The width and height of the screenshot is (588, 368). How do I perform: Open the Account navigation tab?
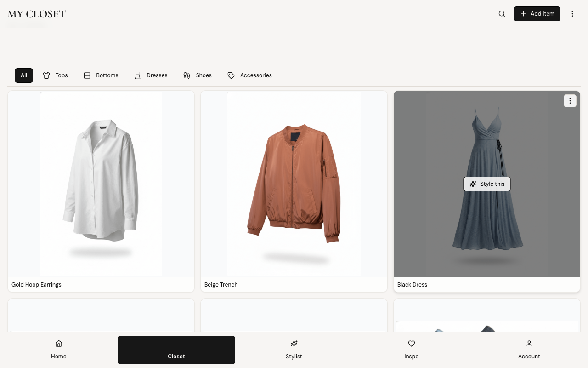[x=529, y=350]
